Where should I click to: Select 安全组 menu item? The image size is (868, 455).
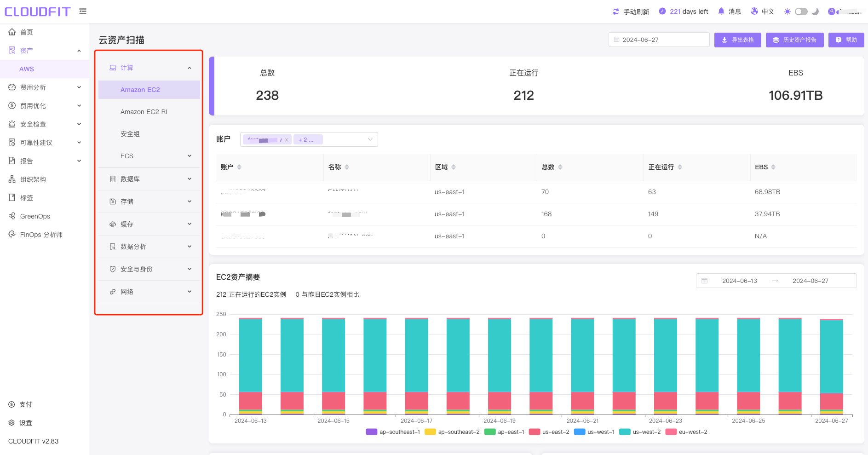pos(149,134)
